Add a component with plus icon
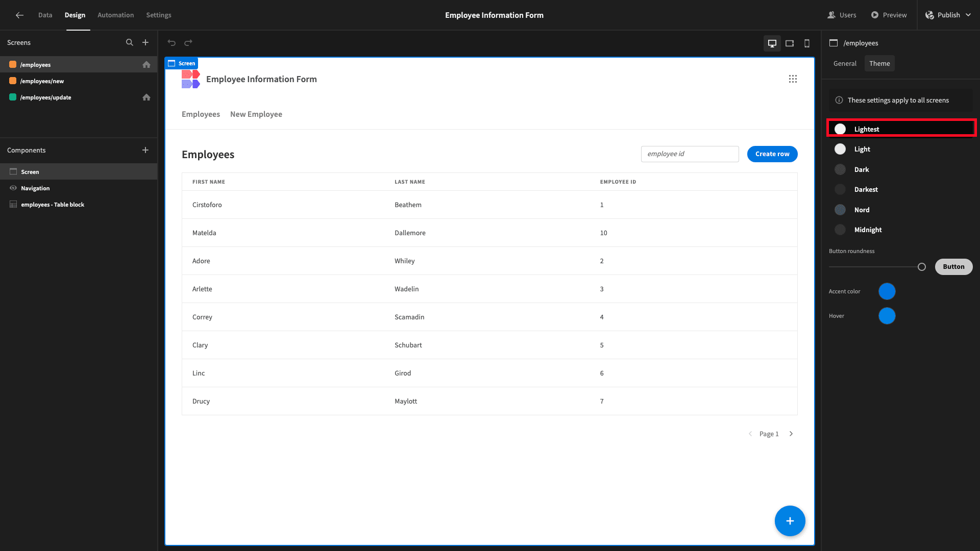The height and width of the screenshot is (551, 980). [145, 150]
